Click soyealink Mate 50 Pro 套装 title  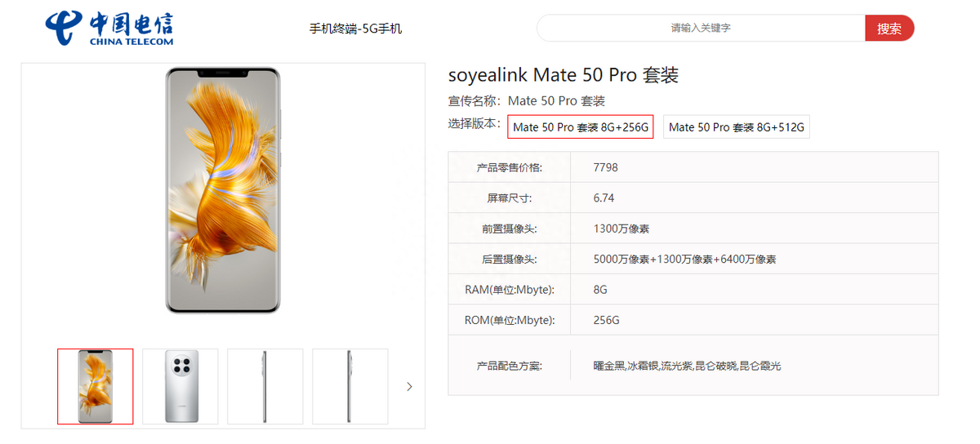[563, 75]
